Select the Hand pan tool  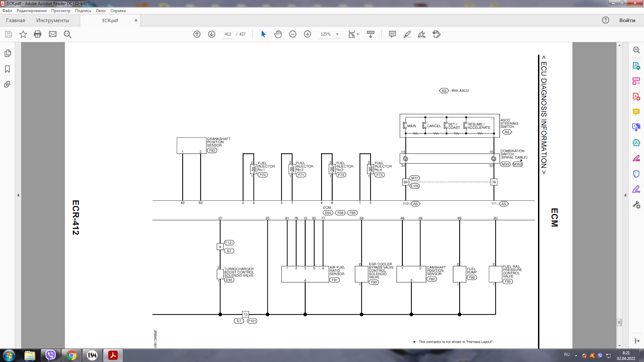[x=278, y=34]
